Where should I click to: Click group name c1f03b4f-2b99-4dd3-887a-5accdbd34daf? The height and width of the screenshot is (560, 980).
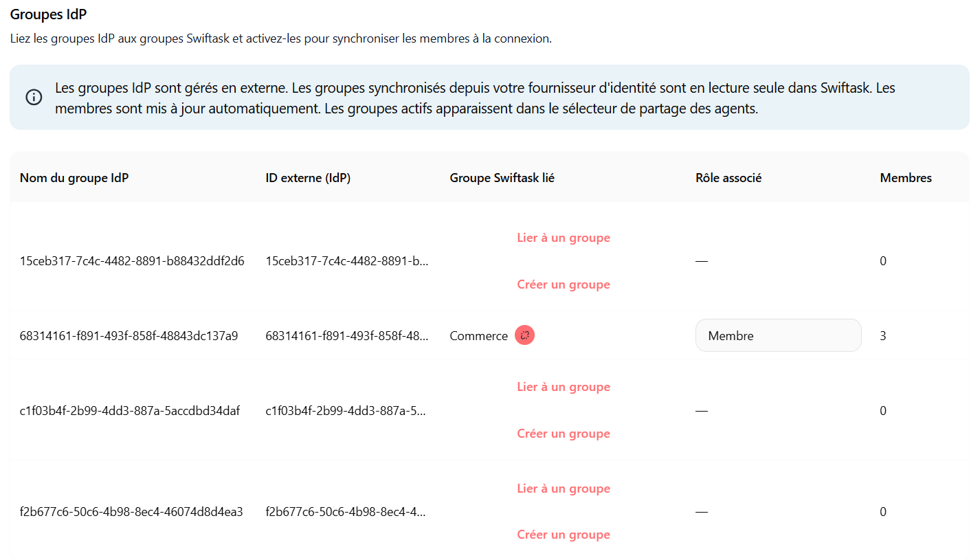coord(130,411)
